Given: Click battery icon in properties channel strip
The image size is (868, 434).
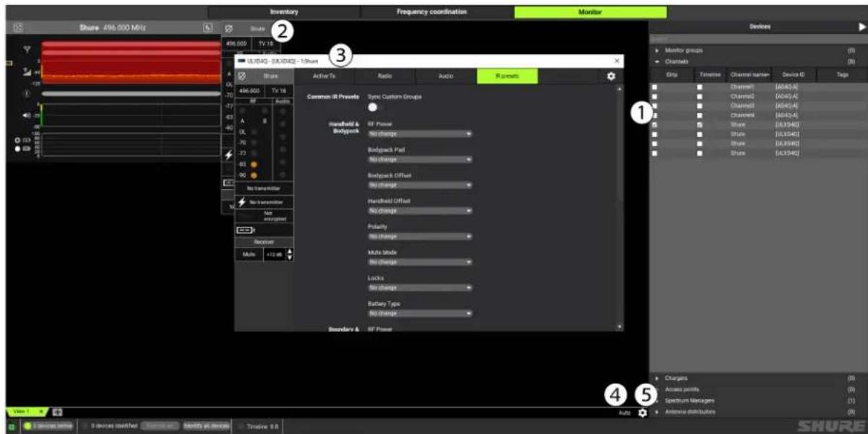Looking at the screenshot, I should tap(245, 230).
